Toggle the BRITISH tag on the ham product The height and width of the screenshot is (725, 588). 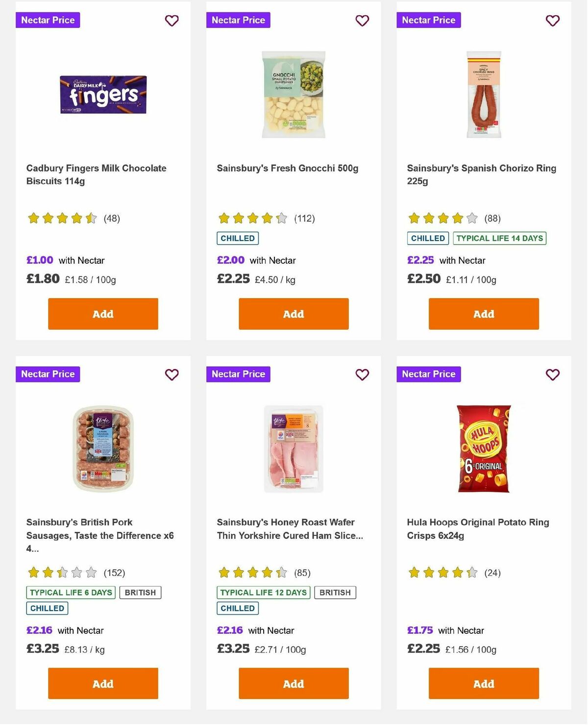pos(335,592)
